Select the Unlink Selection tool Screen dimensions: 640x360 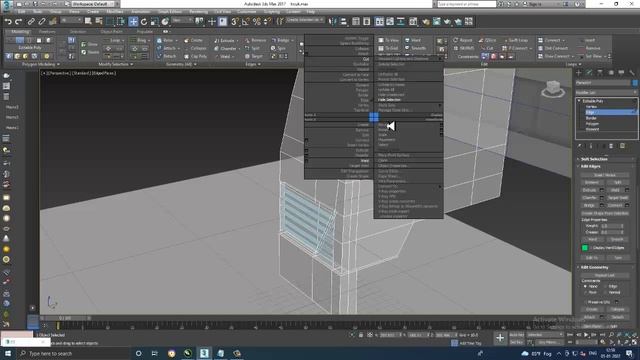(x=42, y=21)
